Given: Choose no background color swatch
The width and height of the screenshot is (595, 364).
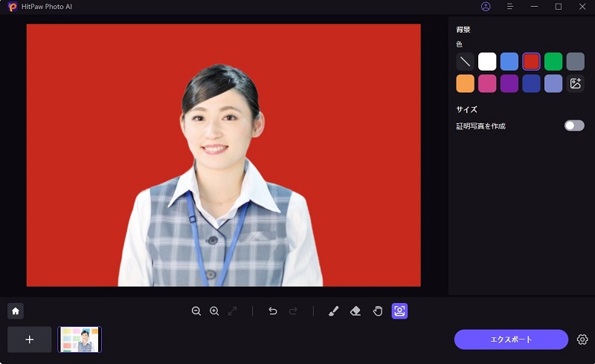Looking at the screenshot, I should (466, 62).
